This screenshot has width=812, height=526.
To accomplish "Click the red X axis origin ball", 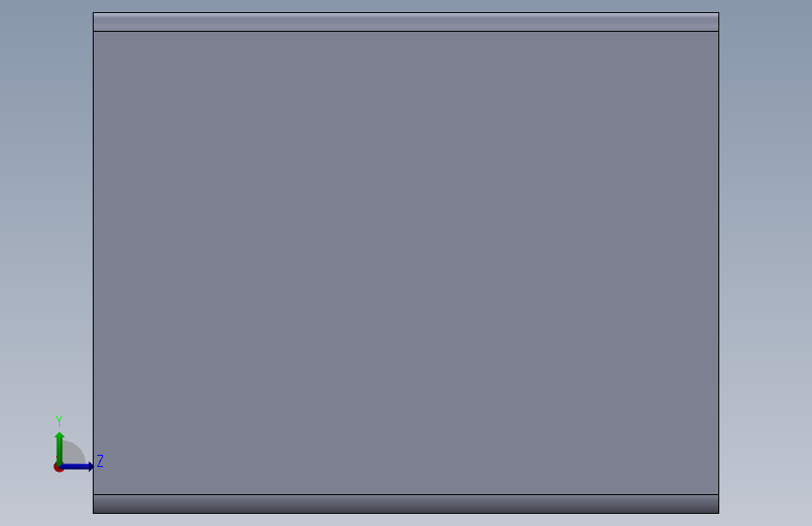I will click(57, 467).
